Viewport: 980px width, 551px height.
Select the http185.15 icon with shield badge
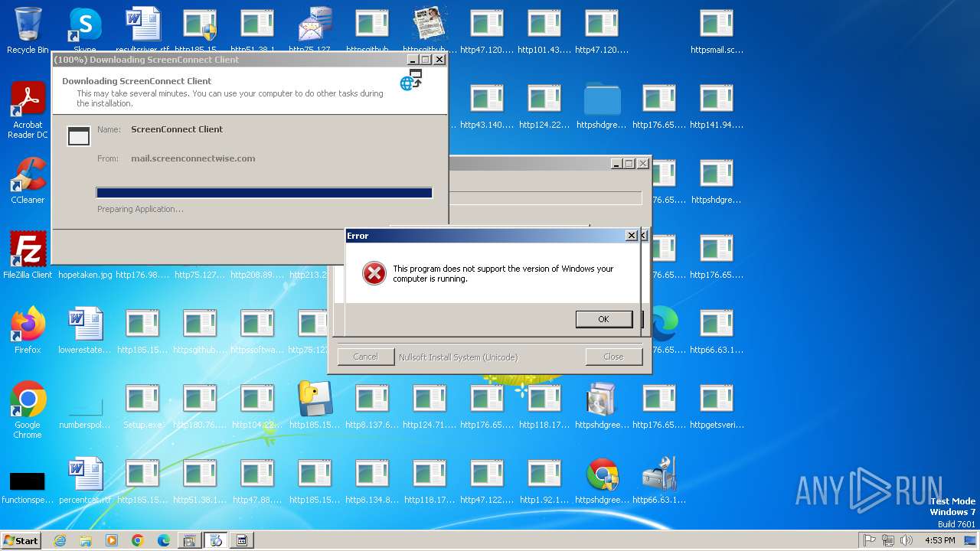(200, 31)
